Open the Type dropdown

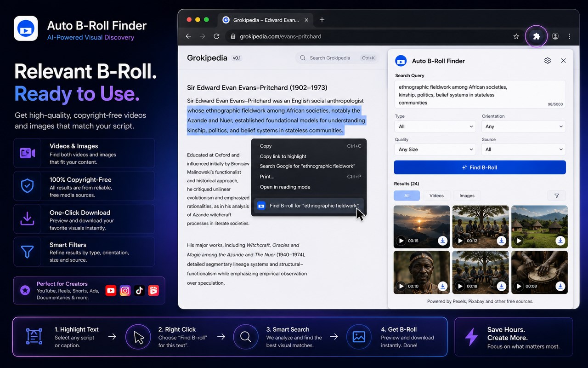434,126
